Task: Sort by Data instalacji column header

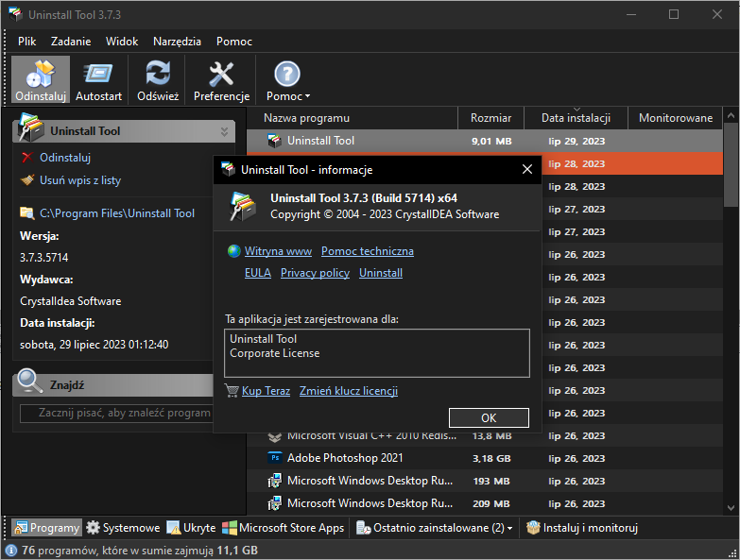Action: tap(576, 118)
